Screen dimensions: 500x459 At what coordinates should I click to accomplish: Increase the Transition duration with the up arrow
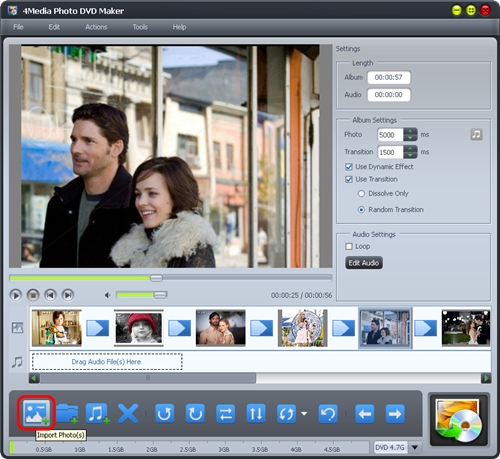click(410, 149)
